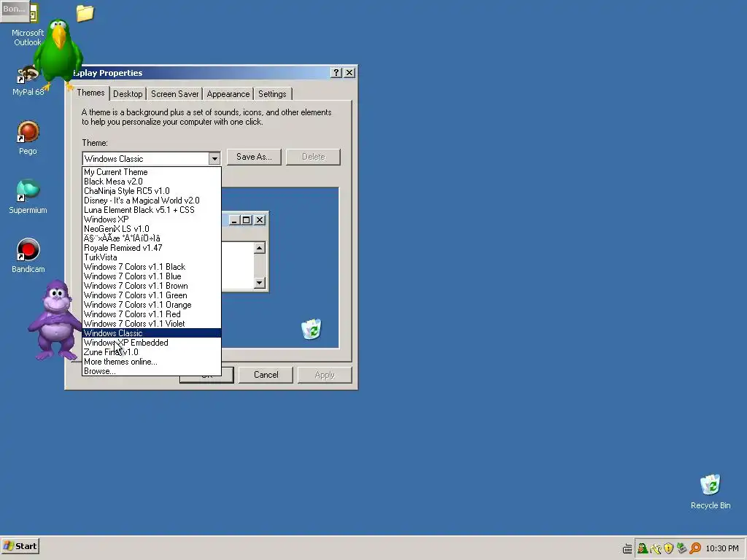Switch to the Screen Saver tab
Image resolution: width=747 pixels, height=560 pixels.
tap(175, 94)
